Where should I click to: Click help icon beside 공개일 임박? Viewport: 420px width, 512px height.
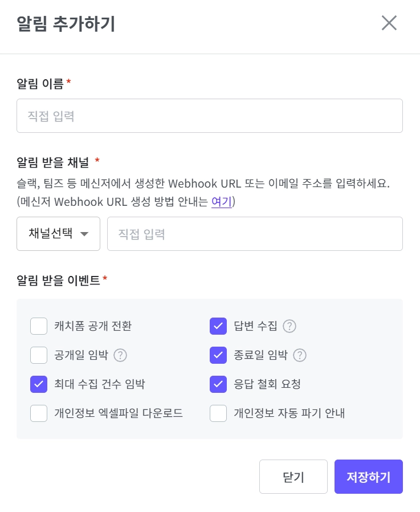[x=120, y=355]
